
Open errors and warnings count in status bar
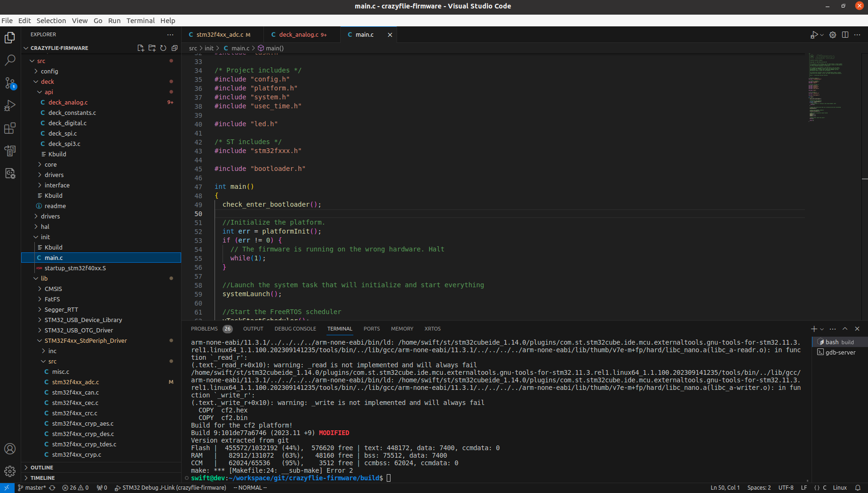point(75,488)
